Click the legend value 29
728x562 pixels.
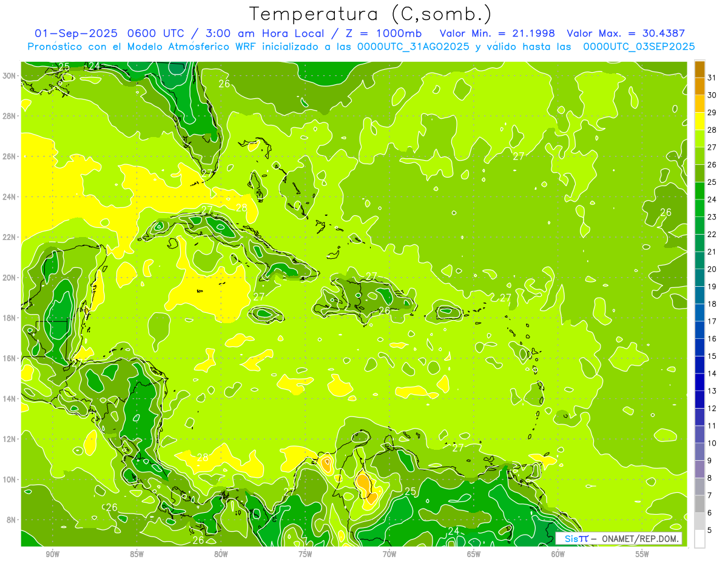click(712, 113)
